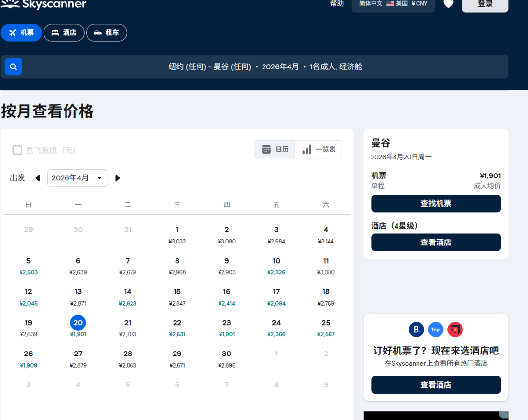Switch to 一览表 chart view
528x420 pixels.
319,150
